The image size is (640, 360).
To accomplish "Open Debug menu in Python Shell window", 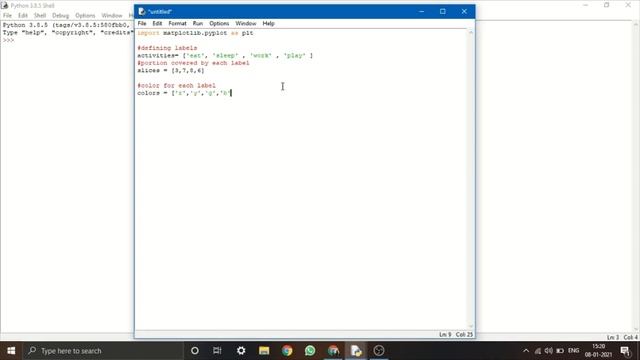I will [x=60, y=16].
